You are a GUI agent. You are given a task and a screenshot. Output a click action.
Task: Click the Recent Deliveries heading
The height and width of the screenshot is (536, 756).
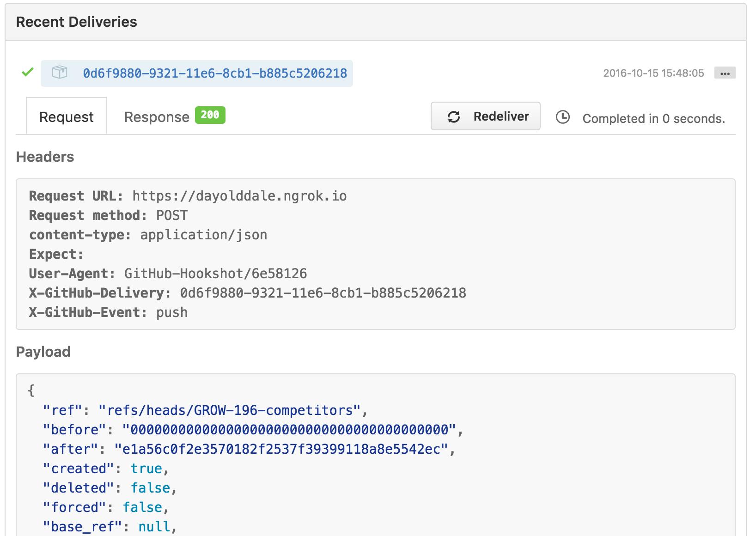click(x=77, y=21)
